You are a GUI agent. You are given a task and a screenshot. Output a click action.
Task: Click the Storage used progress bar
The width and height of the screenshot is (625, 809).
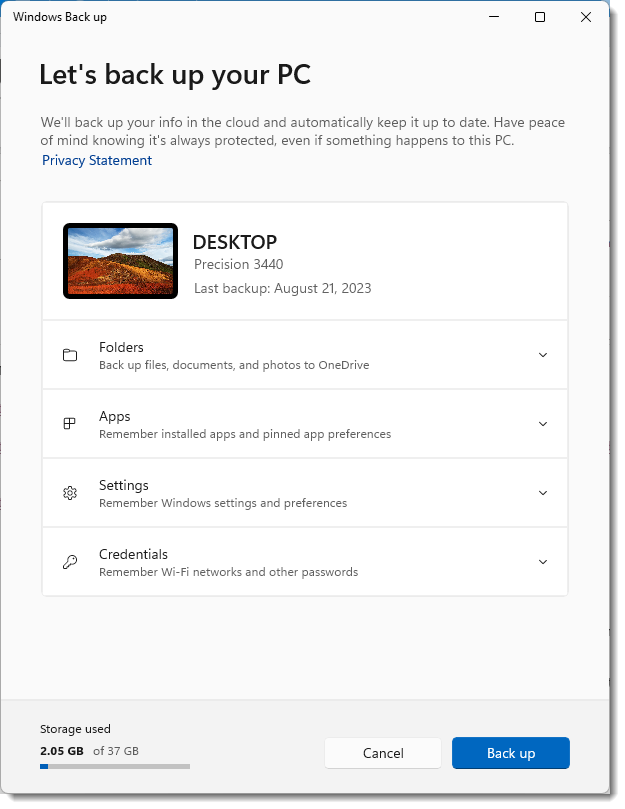(114, 766)
